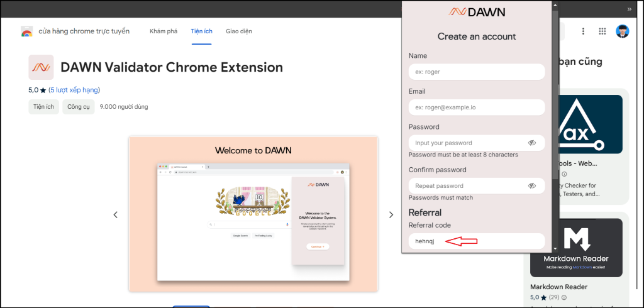Open the 5 lượt xếp hạng link
This screenshot has height=308, width=644.
point(74,90)
